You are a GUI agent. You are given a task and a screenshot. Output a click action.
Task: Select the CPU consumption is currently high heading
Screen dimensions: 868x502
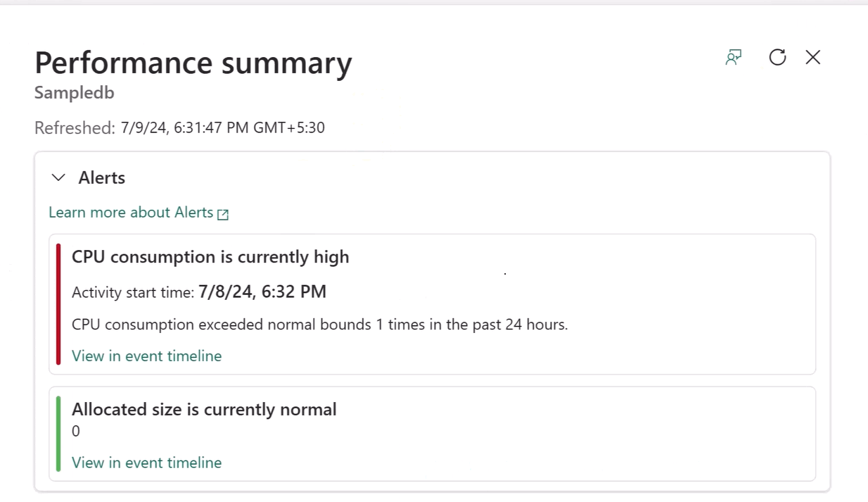pos(210,257)
